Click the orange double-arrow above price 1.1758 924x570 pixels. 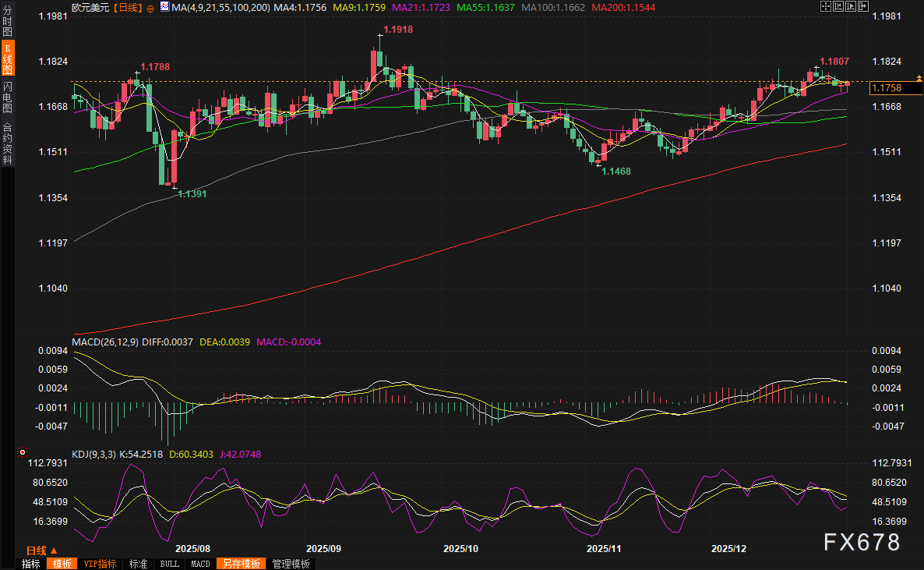[919, 78]
